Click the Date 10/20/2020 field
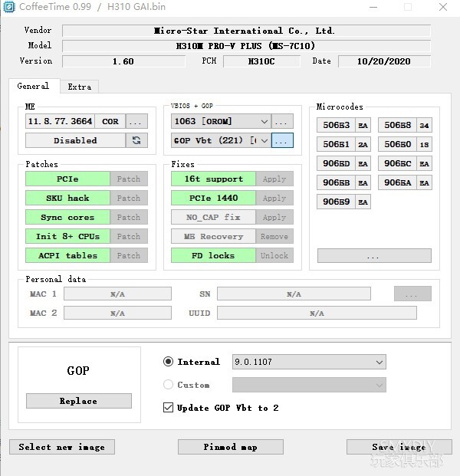The image size is (460, 476). pos(384,61)
